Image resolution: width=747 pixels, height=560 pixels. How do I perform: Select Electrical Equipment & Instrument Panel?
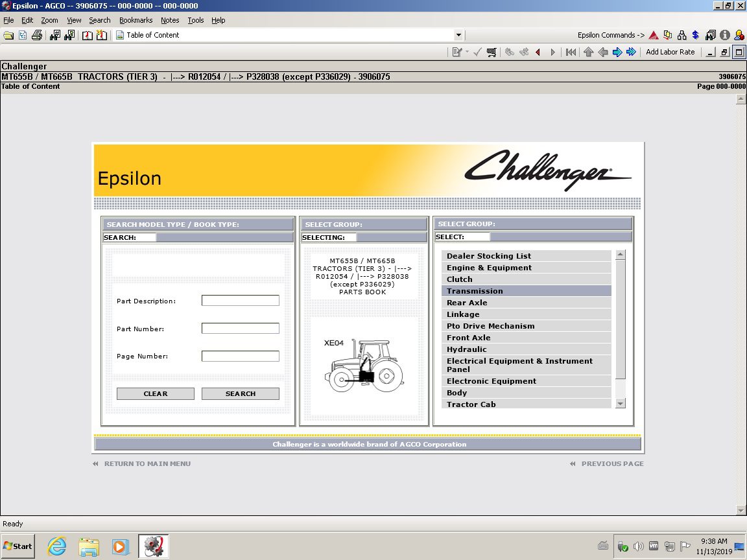click(x=526, y=365)
